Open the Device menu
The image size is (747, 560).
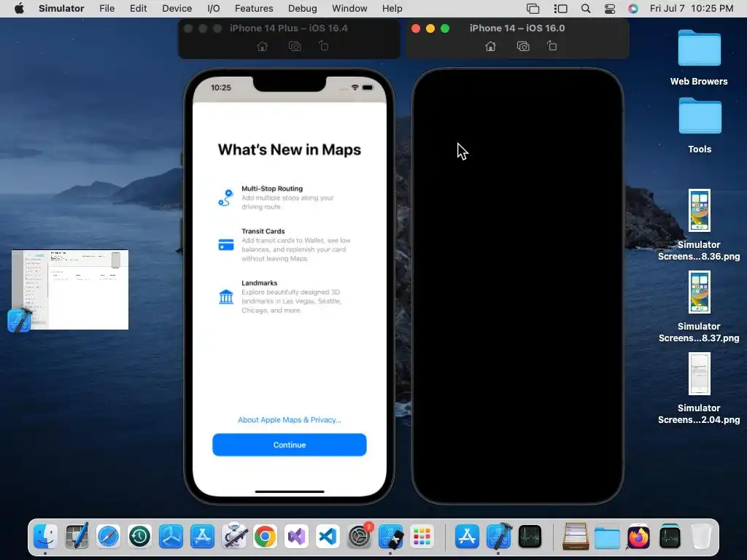(x=177, y=9)
